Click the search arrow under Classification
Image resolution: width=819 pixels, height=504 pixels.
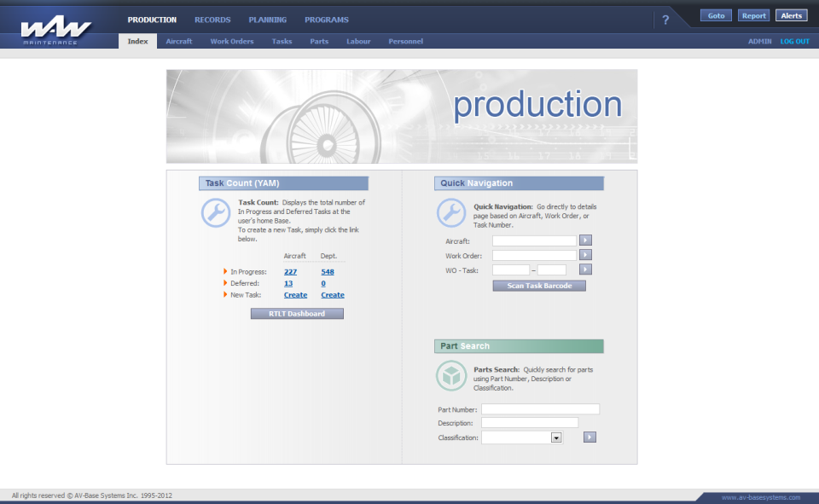590,437
